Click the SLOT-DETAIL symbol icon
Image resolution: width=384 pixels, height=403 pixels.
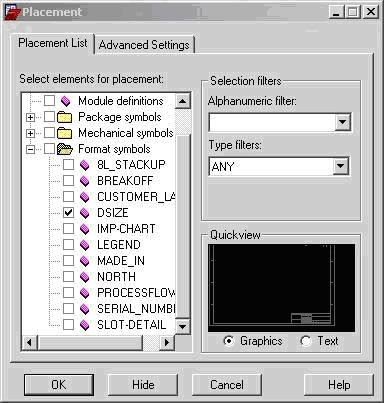(85, 325)
